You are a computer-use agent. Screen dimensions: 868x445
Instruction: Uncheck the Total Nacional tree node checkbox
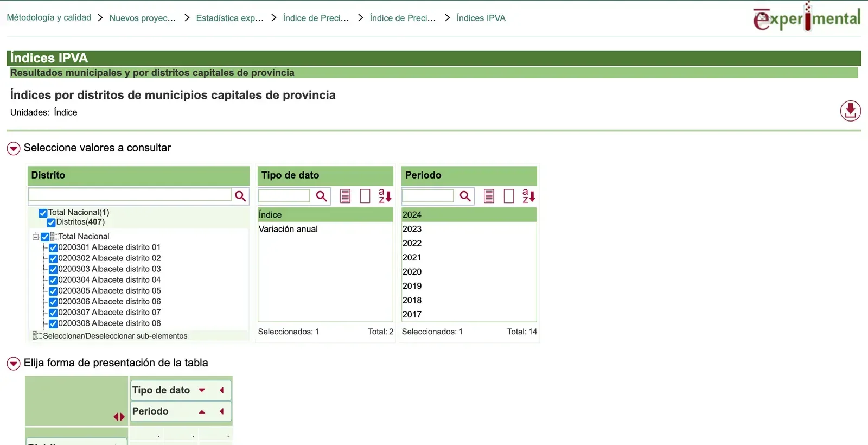45,237
